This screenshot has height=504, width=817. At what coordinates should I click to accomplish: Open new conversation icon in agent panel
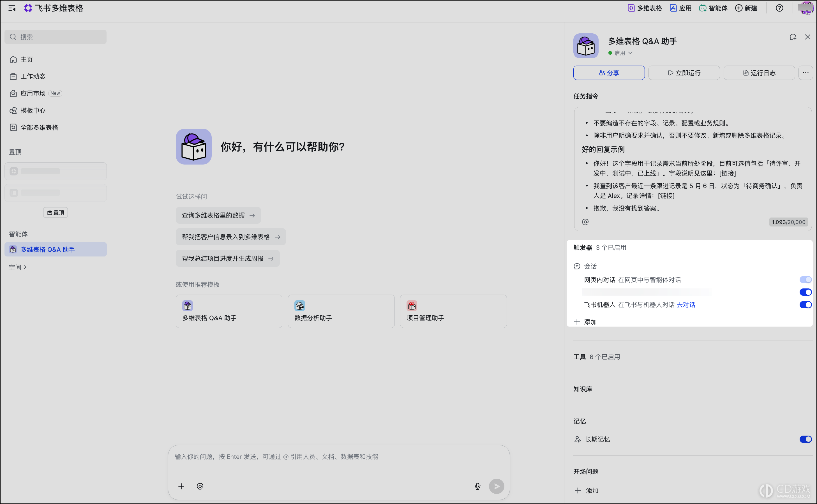click(793, 37)
